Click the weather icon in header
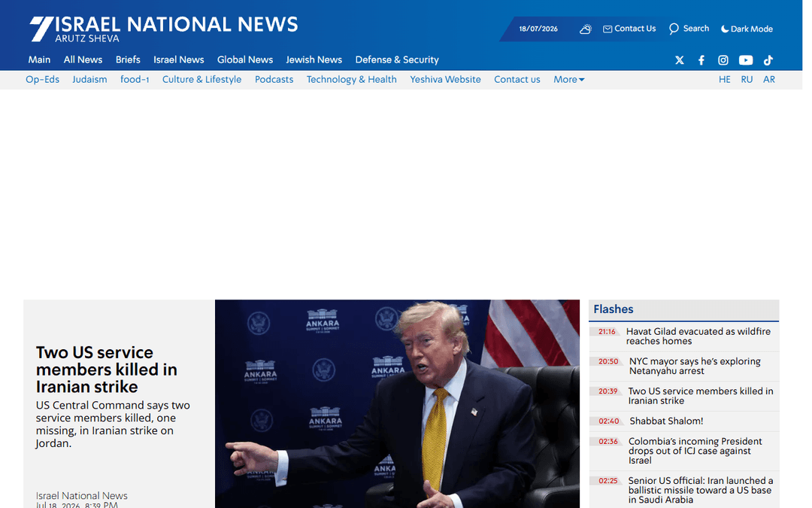This screenshot has height=508, width=812. point(585,29)
